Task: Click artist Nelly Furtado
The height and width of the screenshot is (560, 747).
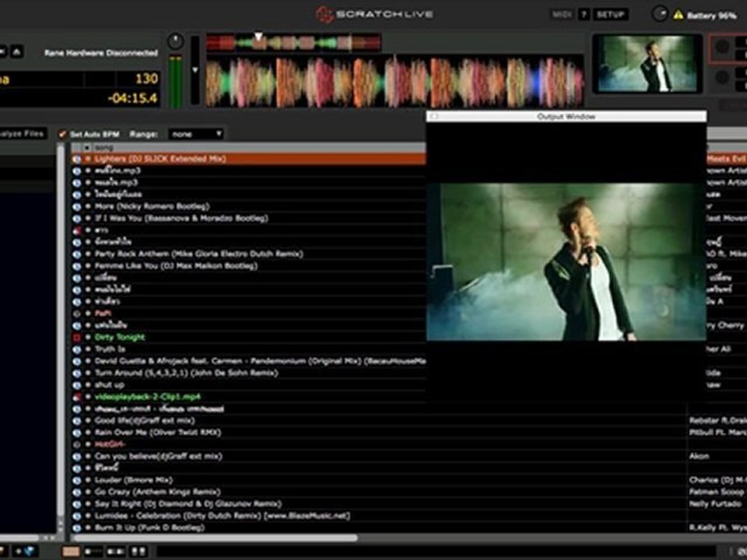Action: (x=715, y=504)
